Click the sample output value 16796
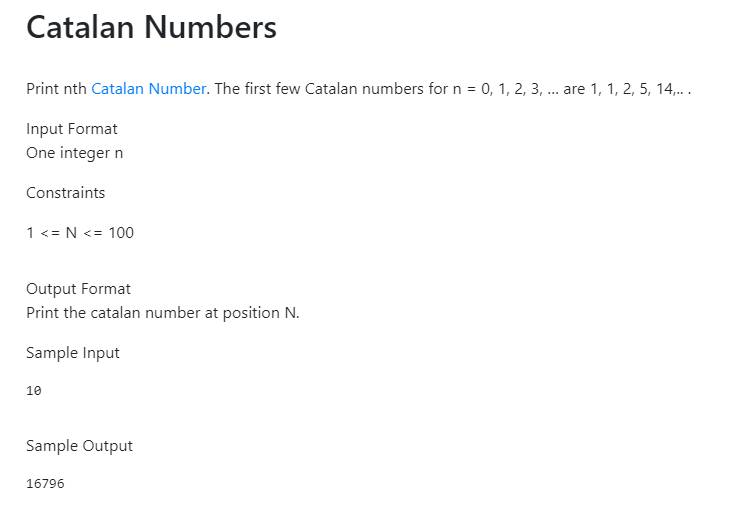The height and width of the screenshot is (513, 738). (45, 484)
